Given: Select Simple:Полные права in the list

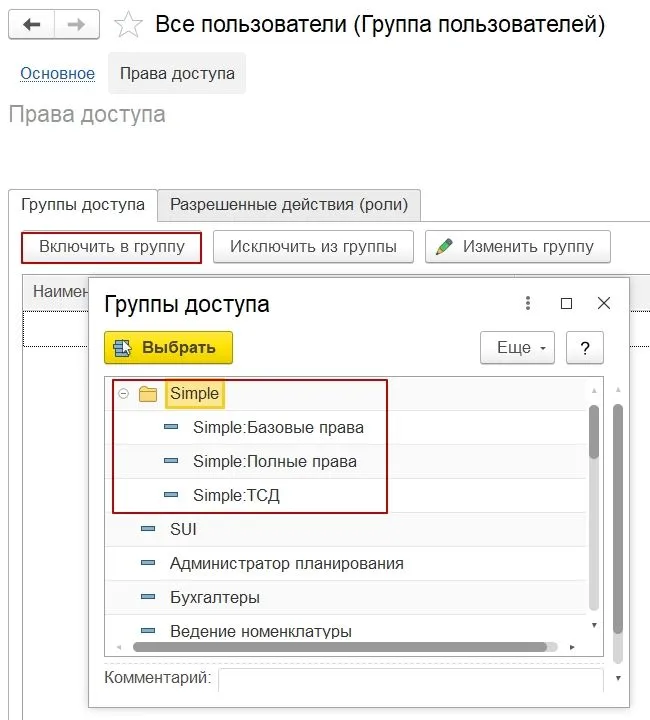Looking at the screenshot, I should [274, 461].
